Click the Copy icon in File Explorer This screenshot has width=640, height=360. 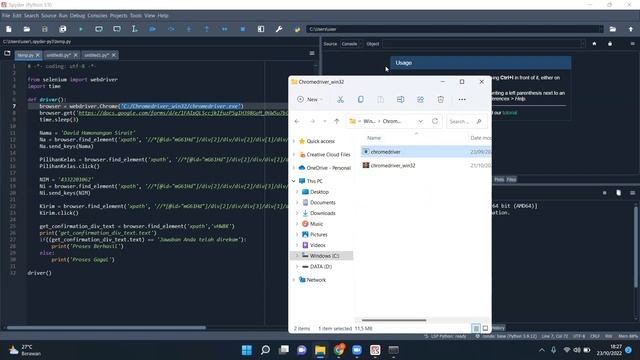pos(360,99)
